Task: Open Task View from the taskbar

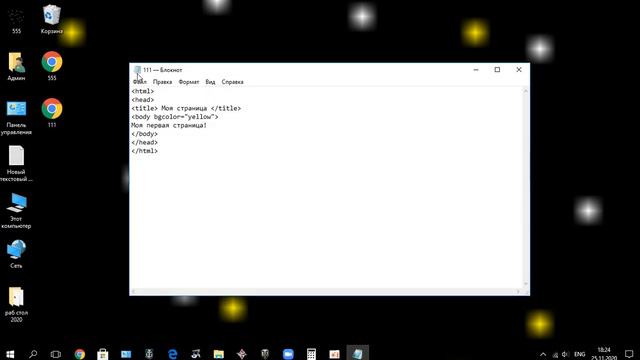Action: click(x=56, y=354)
